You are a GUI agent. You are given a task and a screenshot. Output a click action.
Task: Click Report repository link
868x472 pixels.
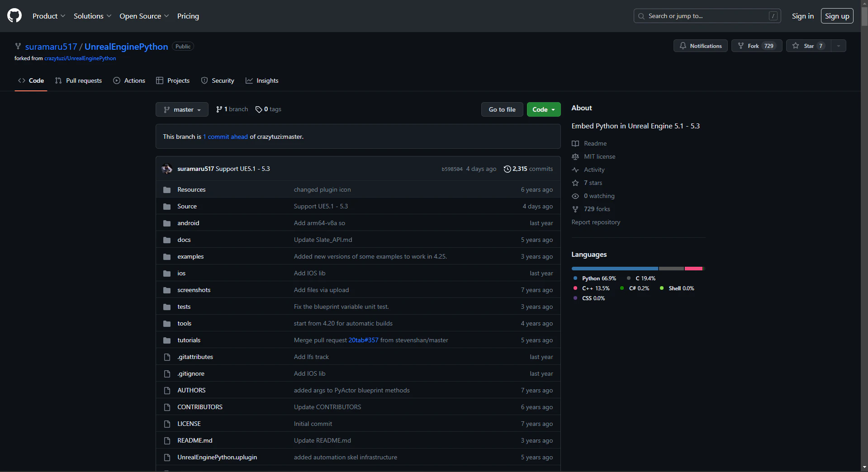tap(596, 222)
